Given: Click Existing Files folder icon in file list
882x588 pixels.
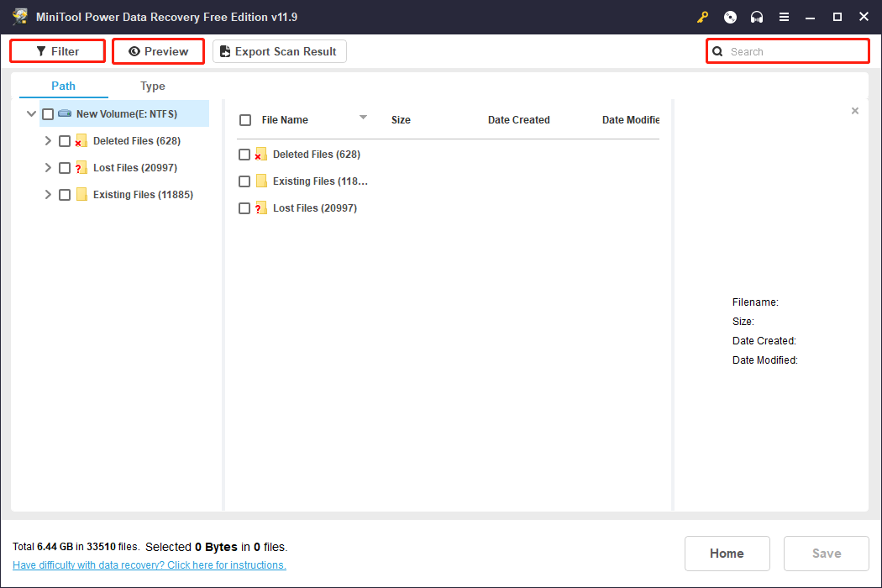Looking at the screenshot, I should (x=261, y=181).
